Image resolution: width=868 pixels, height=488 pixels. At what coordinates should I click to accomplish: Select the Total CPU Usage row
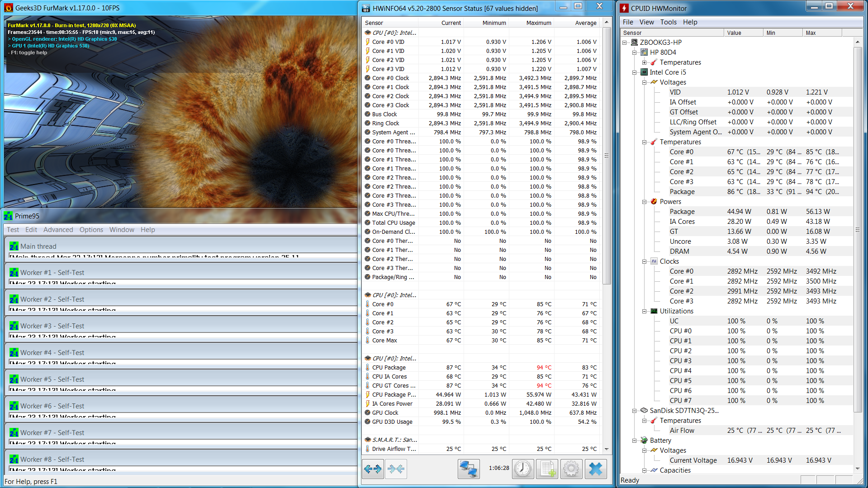point(481,223)
